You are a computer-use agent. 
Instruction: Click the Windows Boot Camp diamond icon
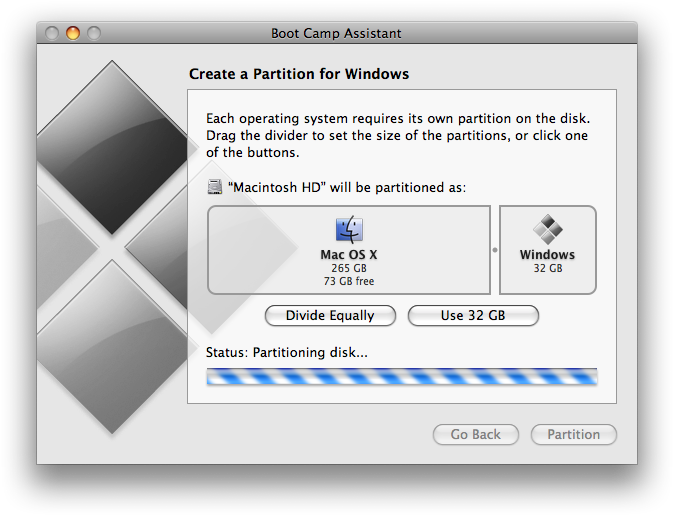point(548,229)
